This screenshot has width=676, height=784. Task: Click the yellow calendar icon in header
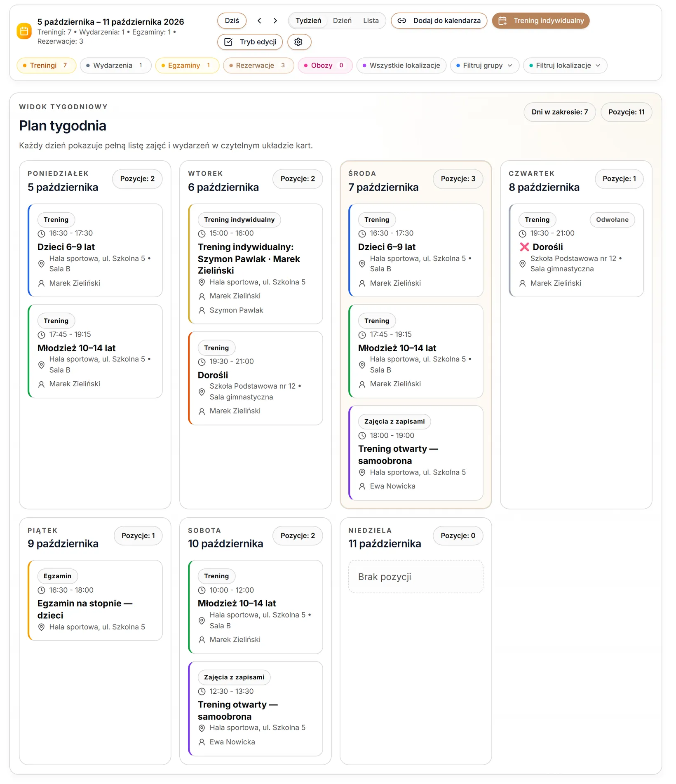[x=24, y=31]
